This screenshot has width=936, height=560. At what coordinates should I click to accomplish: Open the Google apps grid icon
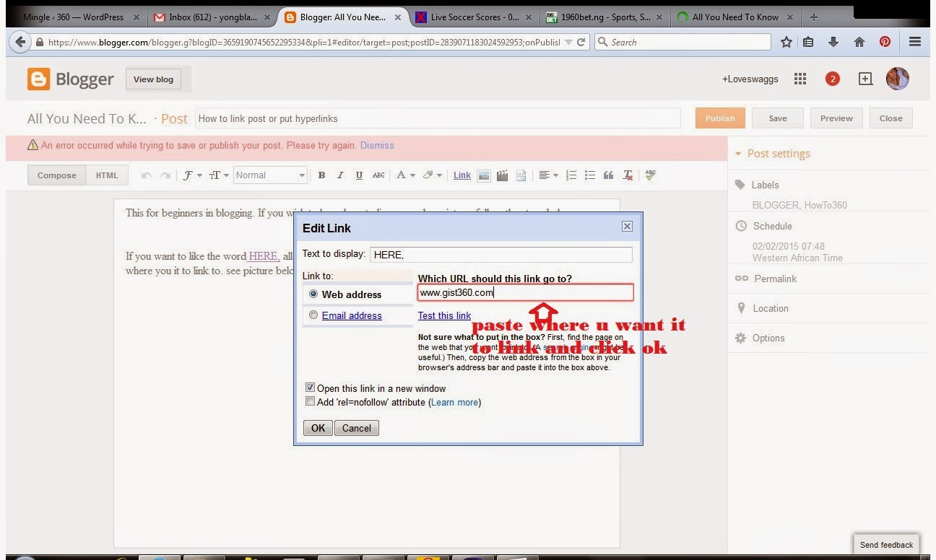pos(799,79)
